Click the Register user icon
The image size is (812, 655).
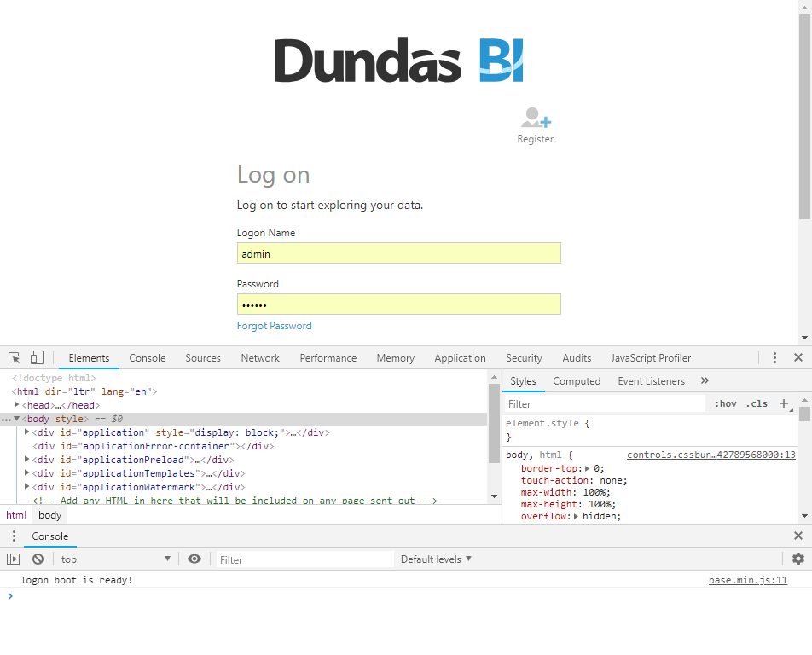(536, 119)
